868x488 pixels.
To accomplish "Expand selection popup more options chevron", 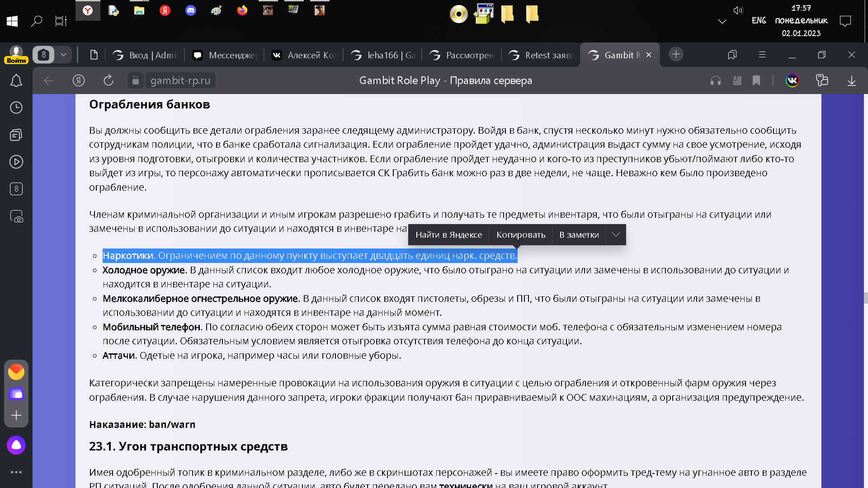I will pyautogui.click(x=616, y=235).
